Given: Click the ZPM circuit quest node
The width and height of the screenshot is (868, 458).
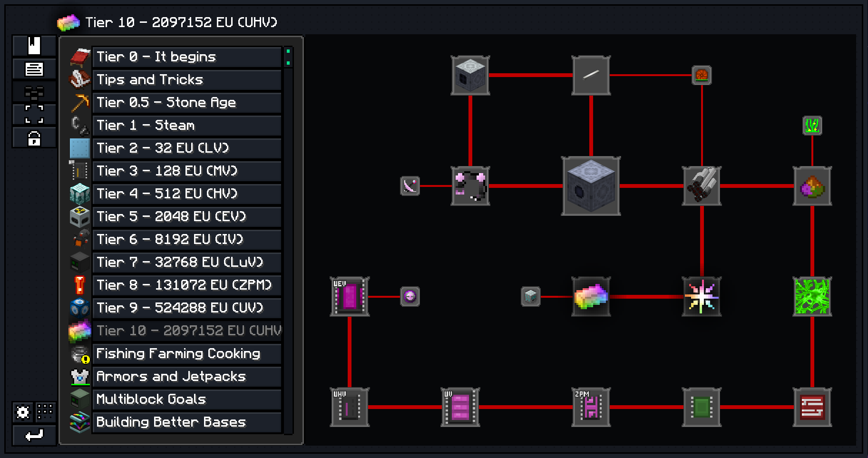Looking at the screenshot, I should coord(591,407).
